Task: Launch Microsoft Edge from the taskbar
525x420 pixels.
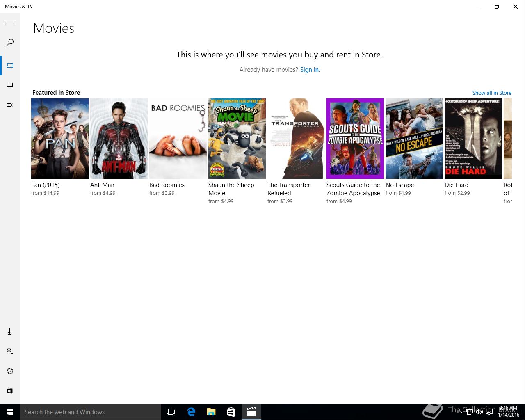Action: point(191,412)
